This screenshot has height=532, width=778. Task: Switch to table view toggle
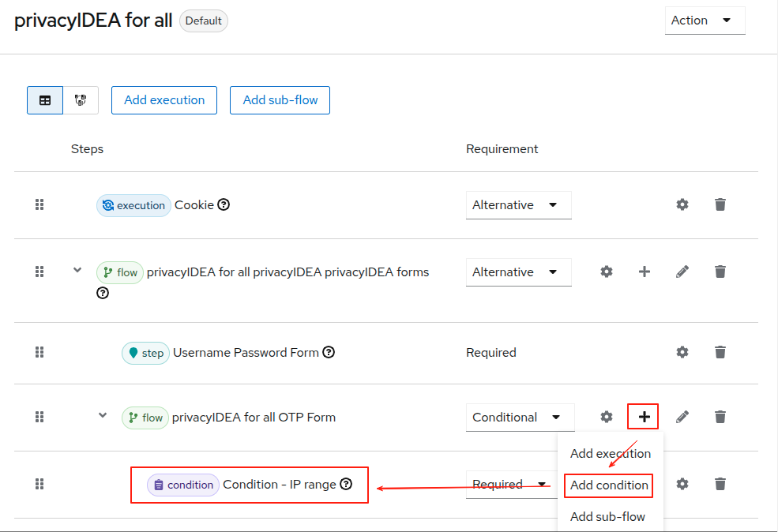tap(45, 100)
